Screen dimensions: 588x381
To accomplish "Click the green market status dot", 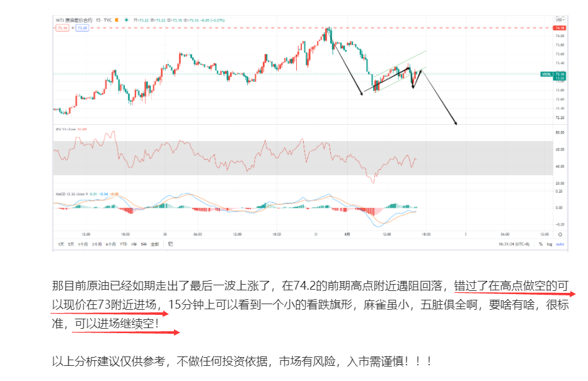I will point(127,20).
